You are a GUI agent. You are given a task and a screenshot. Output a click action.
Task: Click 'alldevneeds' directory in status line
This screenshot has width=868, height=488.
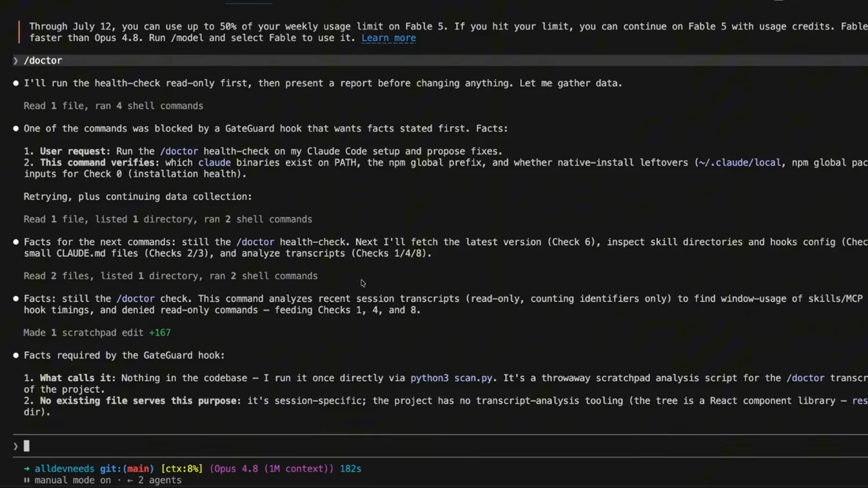65,468
